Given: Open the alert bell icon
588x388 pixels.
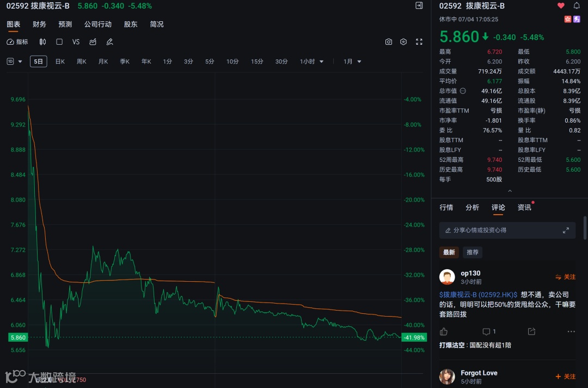Looking at the screenshot, I should [x=577, y=5].
